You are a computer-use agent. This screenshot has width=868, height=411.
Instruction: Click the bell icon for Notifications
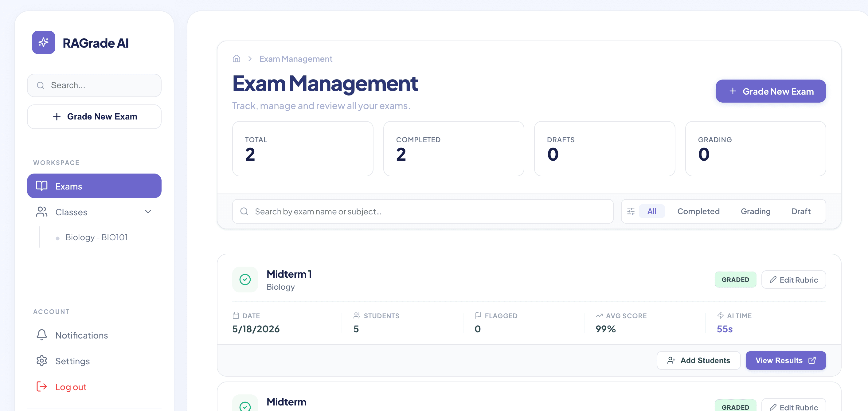pos(42,335)
